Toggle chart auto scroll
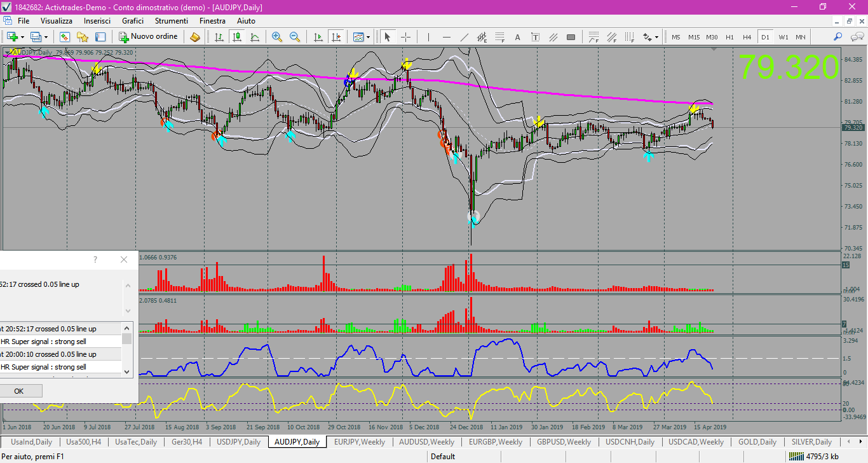Image resolution: width=868 pixels, height=463 pixels. pyautogui.click(x=318, y=37)
